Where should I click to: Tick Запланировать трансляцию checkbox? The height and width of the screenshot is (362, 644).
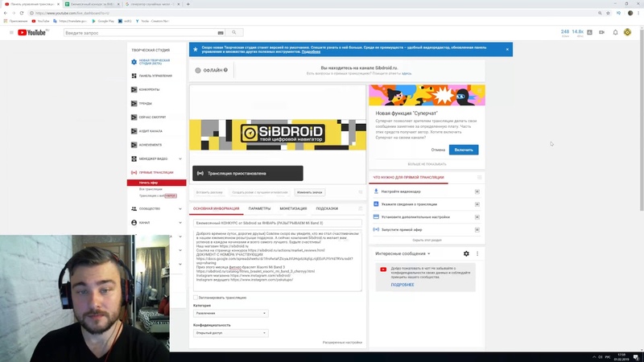point(196,298)
